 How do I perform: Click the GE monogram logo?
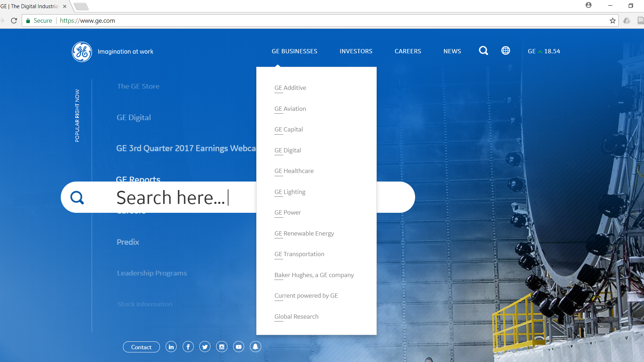(x=82, y=52)
